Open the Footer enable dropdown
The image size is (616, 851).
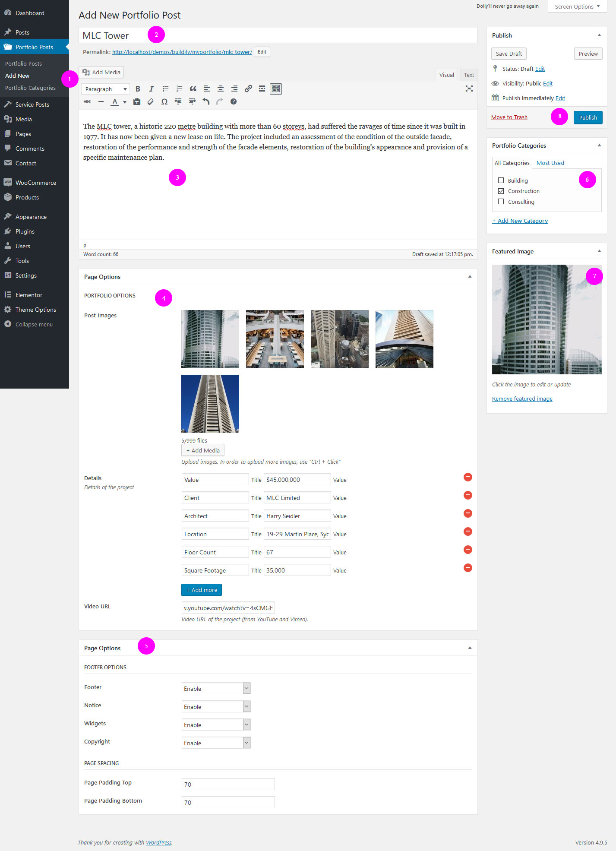[x=216, y=688]
